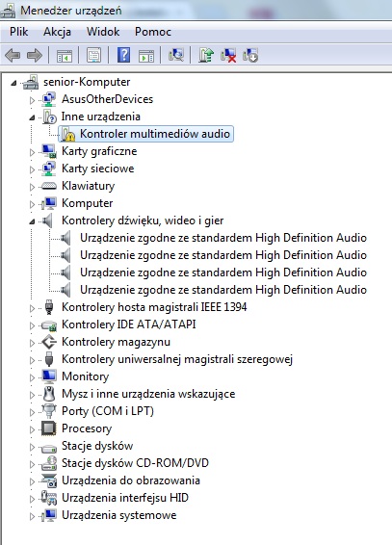Open the Widok menu
The width and height of the screenshot is (392, 545).
(103, 32)
